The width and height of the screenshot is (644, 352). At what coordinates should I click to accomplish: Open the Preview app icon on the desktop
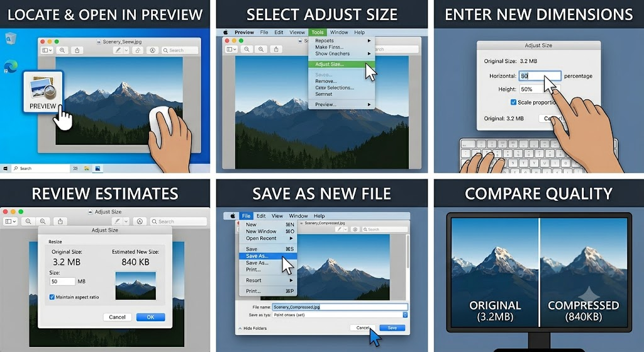(x=43, y=92)
